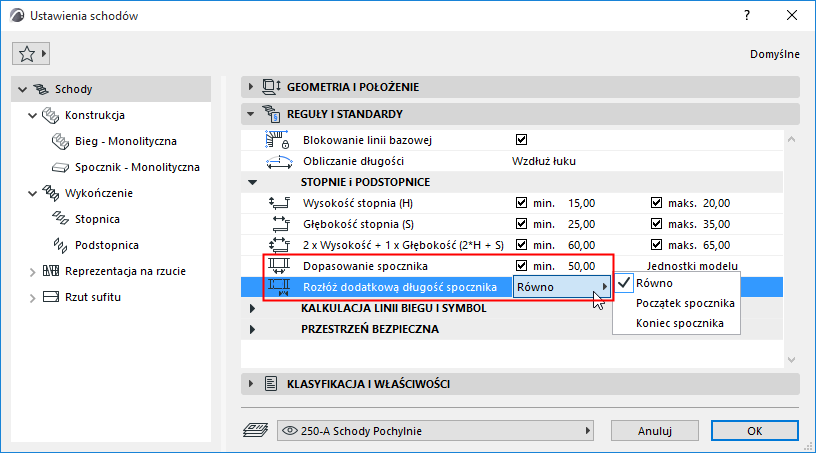
Task: Toggle Głębokość stopnia min. checkbox
Action: point(521,223)
